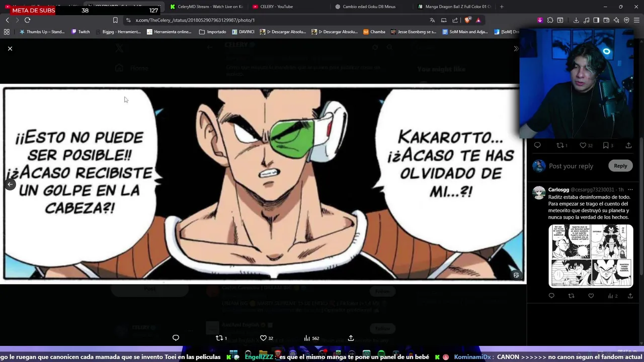This screenshot has width=644, height=362.
Task: Open Brave Wallet icon
Action: tap(606, 20)
